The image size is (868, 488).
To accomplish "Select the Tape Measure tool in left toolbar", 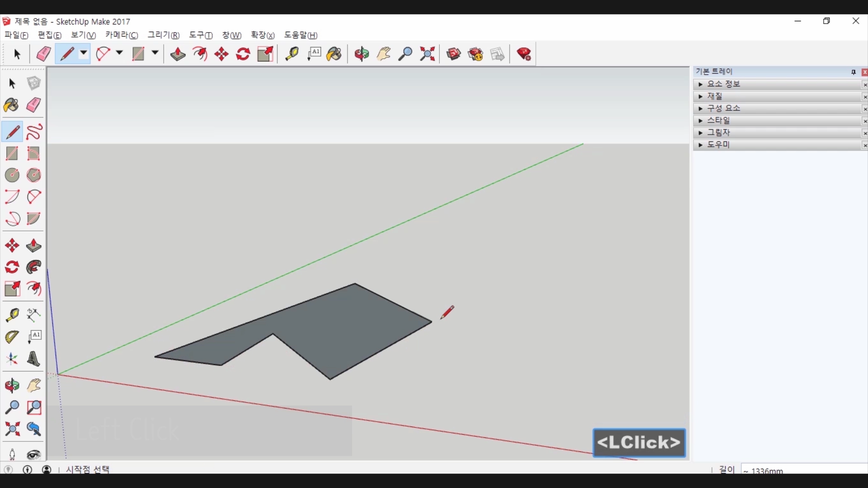I will [x=12, y=315].
